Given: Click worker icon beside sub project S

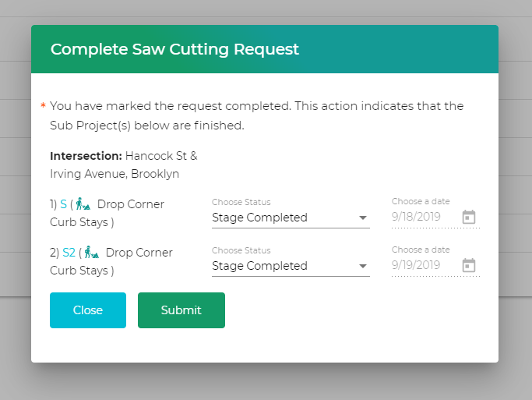Looking at the screenshot, I should [x=83, y=205].
